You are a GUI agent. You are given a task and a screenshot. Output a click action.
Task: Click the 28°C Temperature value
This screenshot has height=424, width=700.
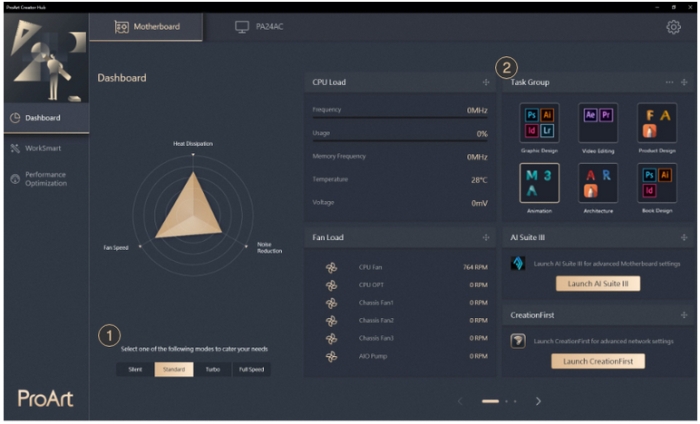click(479, 180)
